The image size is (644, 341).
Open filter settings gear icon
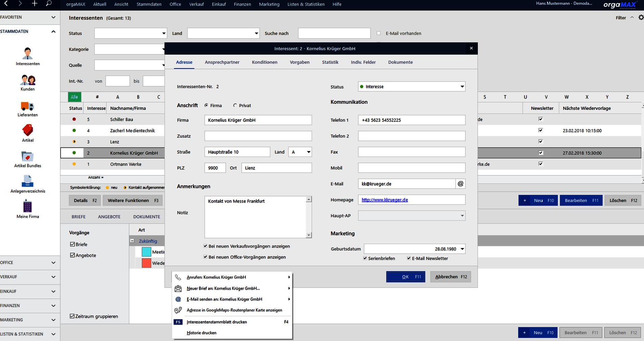641,18
